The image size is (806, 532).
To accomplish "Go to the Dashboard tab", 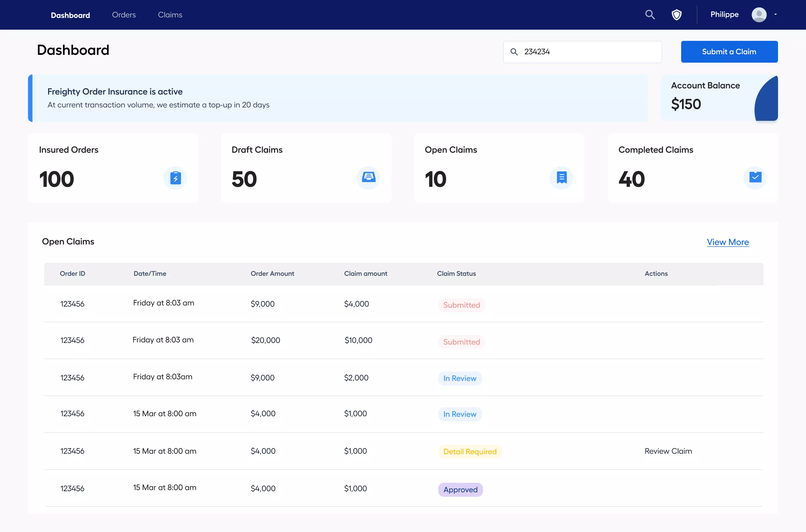I will tap(70, 15).
